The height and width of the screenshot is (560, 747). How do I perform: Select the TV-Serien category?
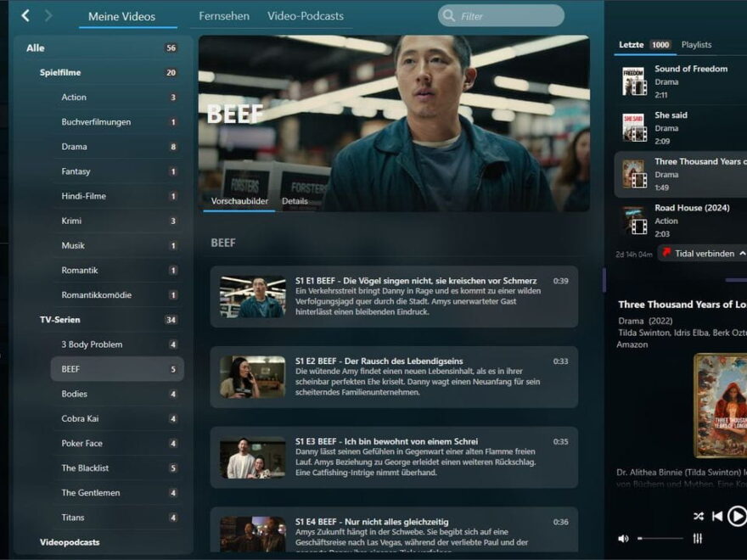point(108,320)
